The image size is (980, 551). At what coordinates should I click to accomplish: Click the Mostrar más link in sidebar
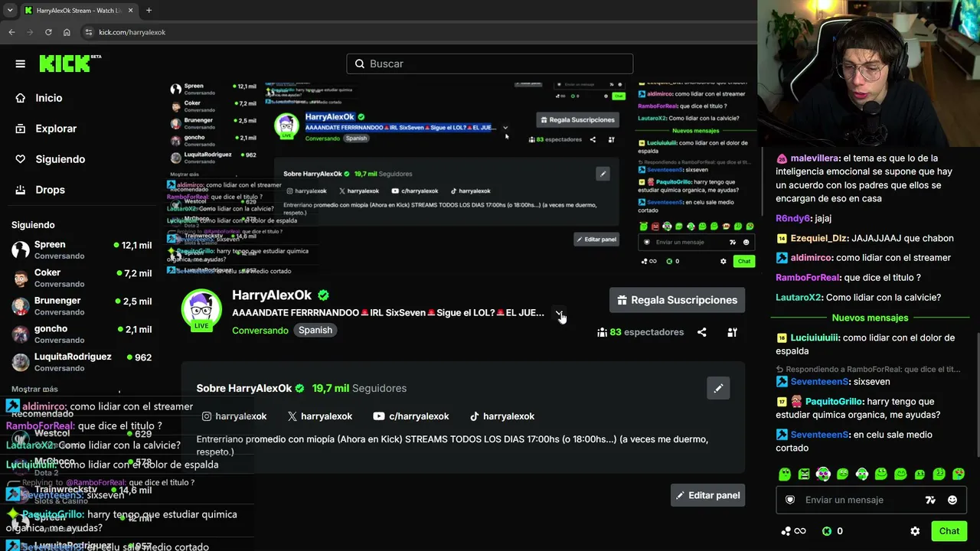(x=34, y=389)
